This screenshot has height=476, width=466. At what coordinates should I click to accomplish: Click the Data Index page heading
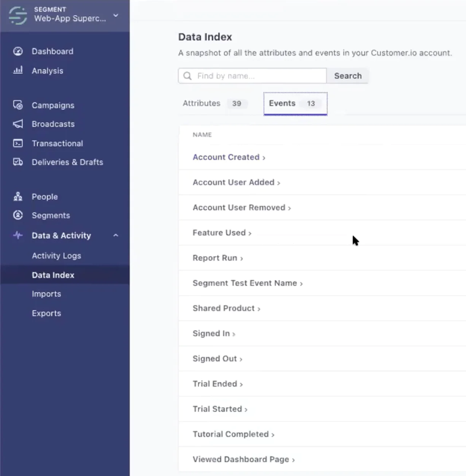[205, 37]
